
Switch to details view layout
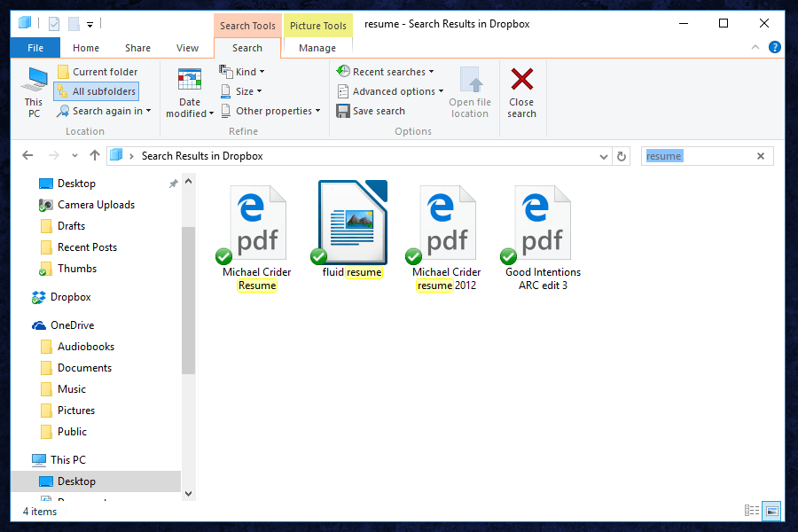point(752,511)
